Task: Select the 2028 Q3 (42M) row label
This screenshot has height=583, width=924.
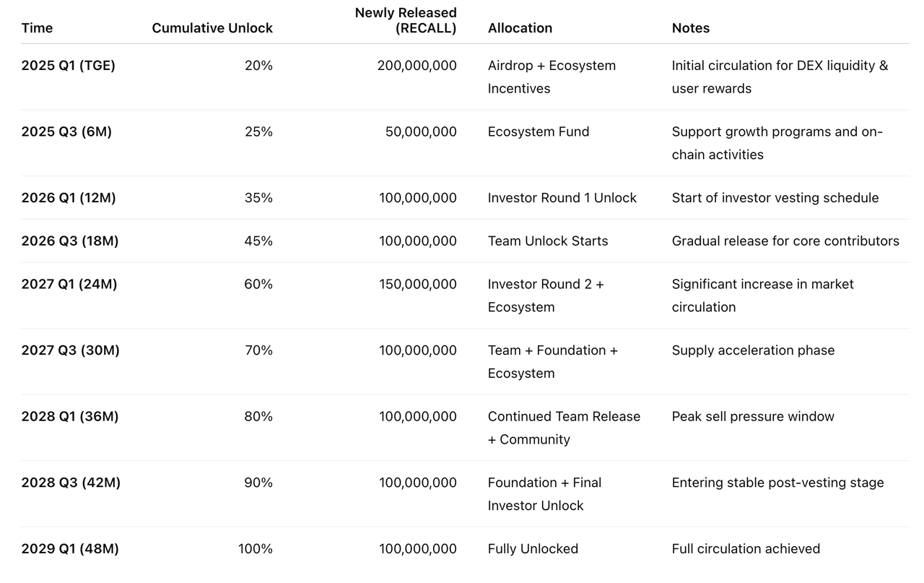Action: [x=71, y=483]
